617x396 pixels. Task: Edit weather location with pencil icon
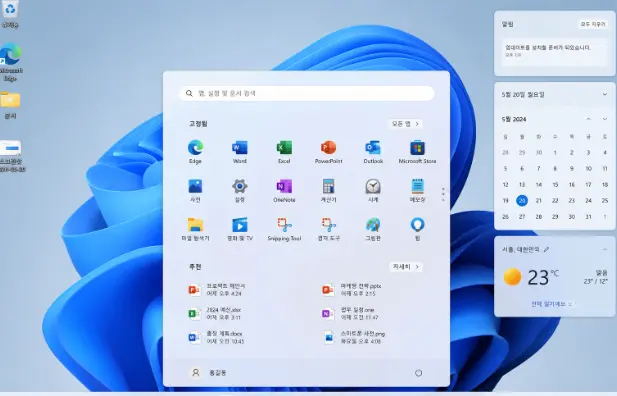pos(546,250)
